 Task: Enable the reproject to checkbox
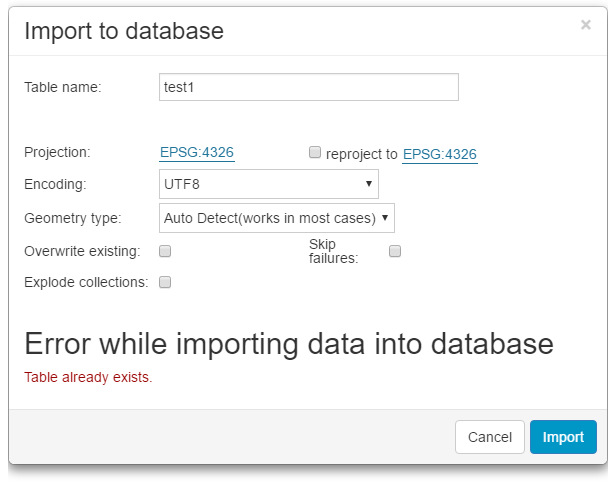(315, 152)
